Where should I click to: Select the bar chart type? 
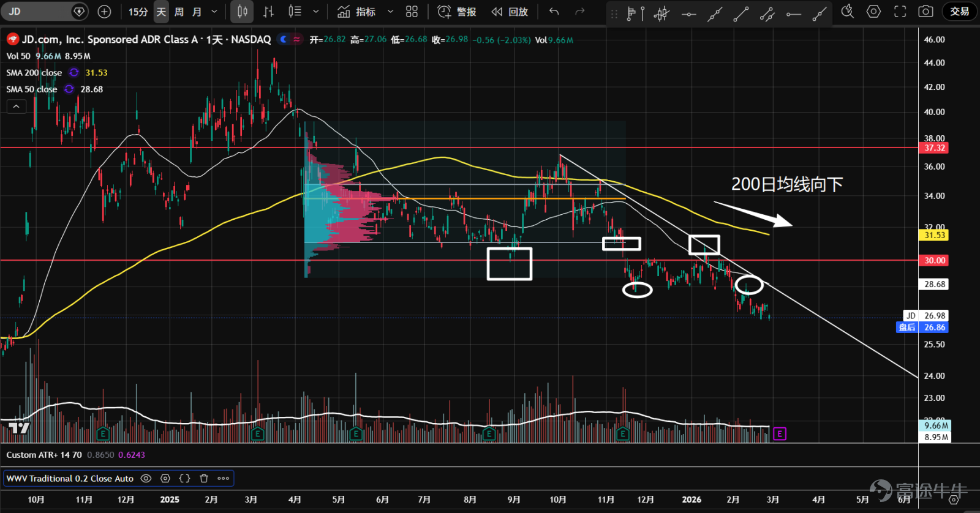point(269,12)
